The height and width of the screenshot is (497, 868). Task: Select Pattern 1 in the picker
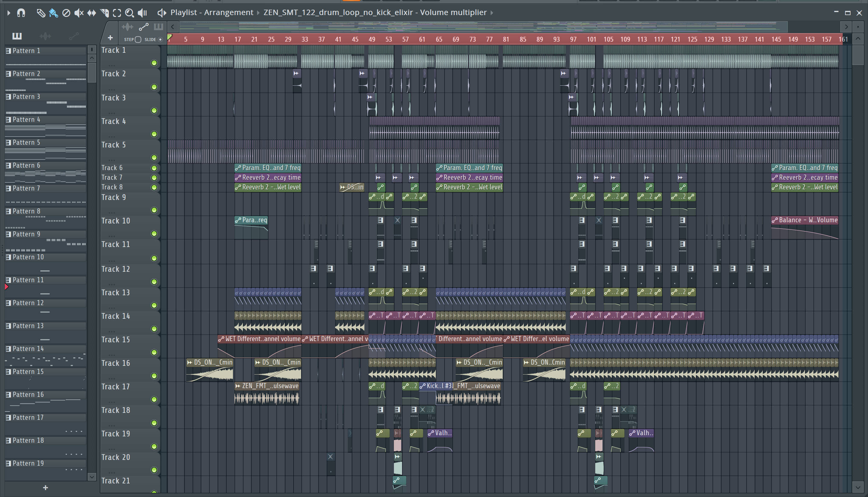pos(46,51)
